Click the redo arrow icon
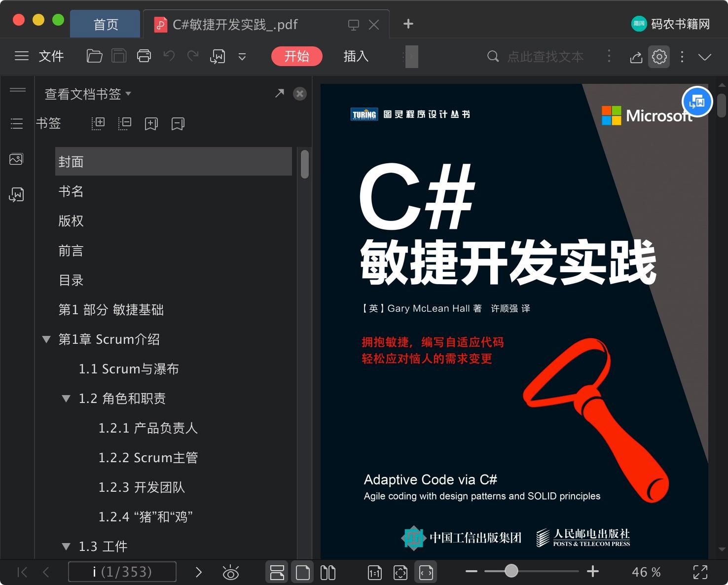The image size is (728, 585). pyautogui.click(x=193, y=56)
